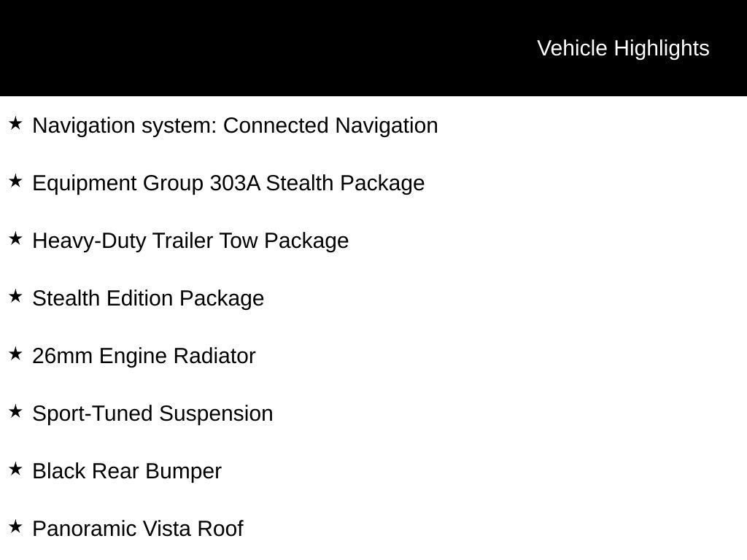
Task: Select Equipment Group 303A Stealth Package text
Action: point(228,184)
